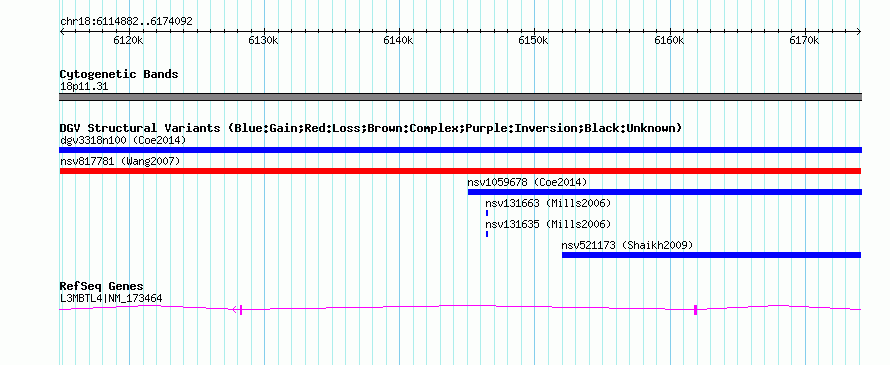
Task: Click the 6170k ruler label
Action: click(x=805, y=41)
